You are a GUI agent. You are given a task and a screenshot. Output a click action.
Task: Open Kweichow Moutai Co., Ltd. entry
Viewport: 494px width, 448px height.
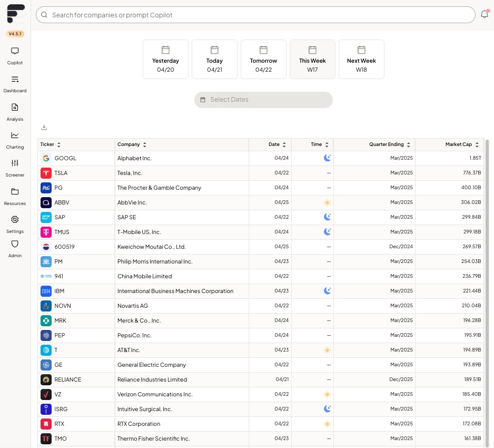click(152, 247)
